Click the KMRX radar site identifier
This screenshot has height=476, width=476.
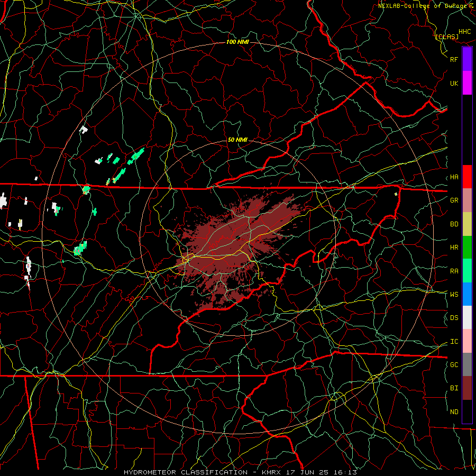273,472
